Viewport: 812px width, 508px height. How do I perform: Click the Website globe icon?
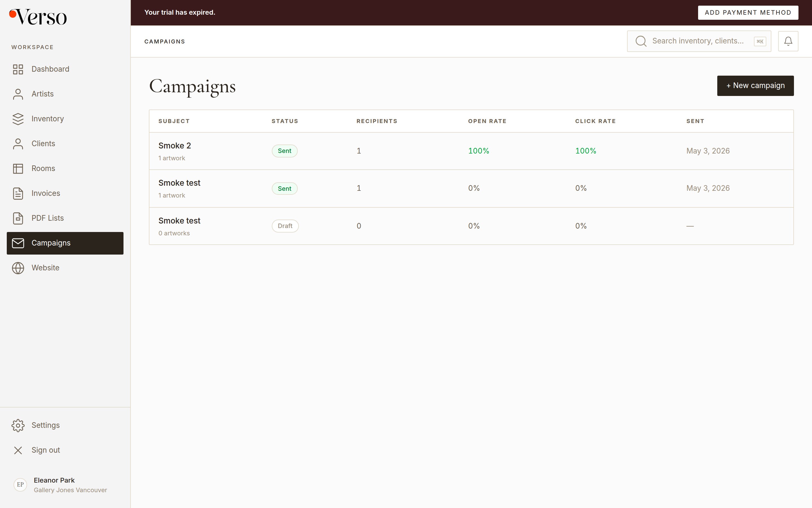[18, 268]
